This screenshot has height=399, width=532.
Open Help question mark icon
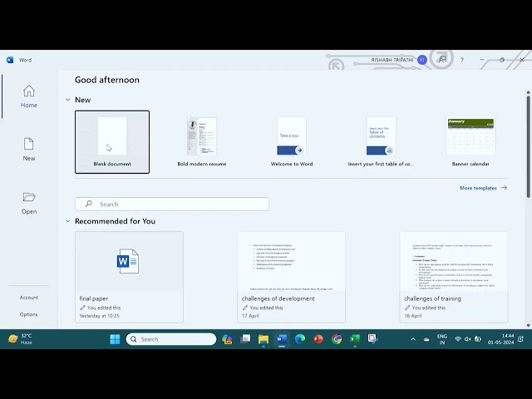click(x=462, y=60)
